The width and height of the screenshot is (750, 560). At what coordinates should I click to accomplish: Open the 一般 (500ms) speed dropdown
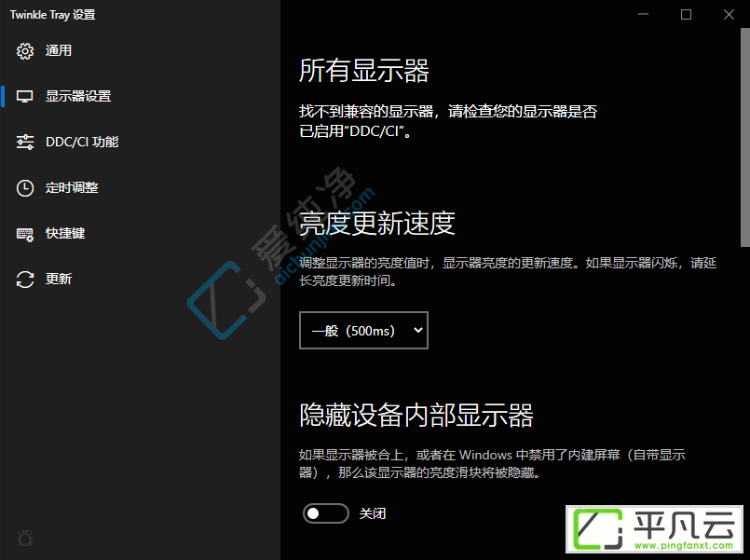(363, 331)
